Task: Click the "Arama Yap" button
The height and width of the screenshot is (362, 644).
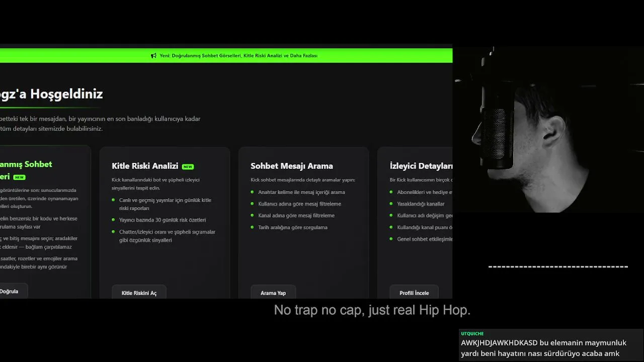Action: click(273, 293)
